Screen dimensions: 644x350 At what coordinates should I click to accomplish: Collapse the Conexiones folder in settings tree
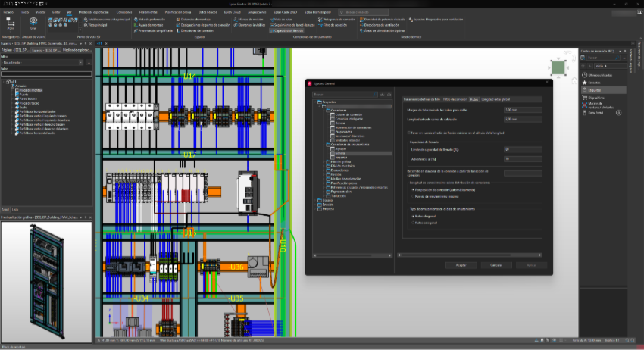click(324, 110)
